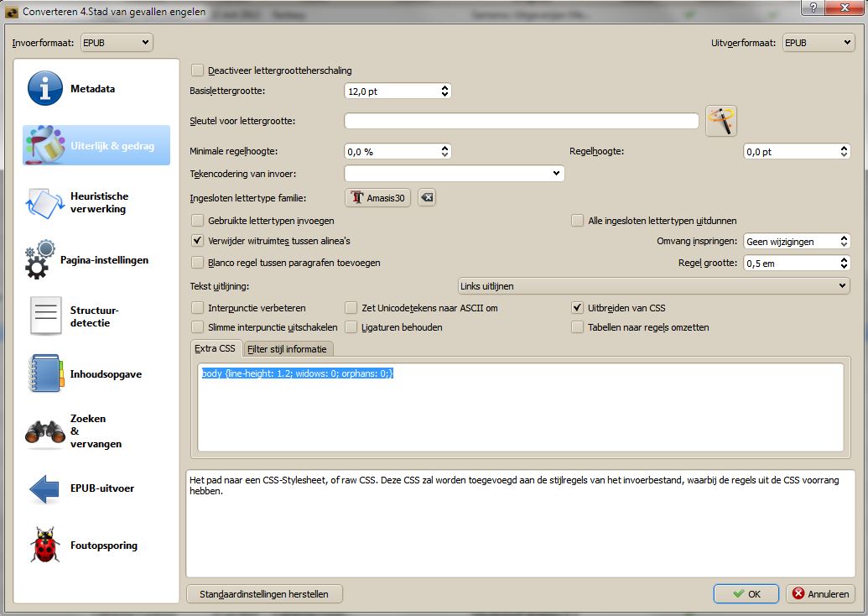Adjust Minimale regelhoogte spinner arrows
Viewport: 868px width, 616px height.
click(x=444, y=151)
